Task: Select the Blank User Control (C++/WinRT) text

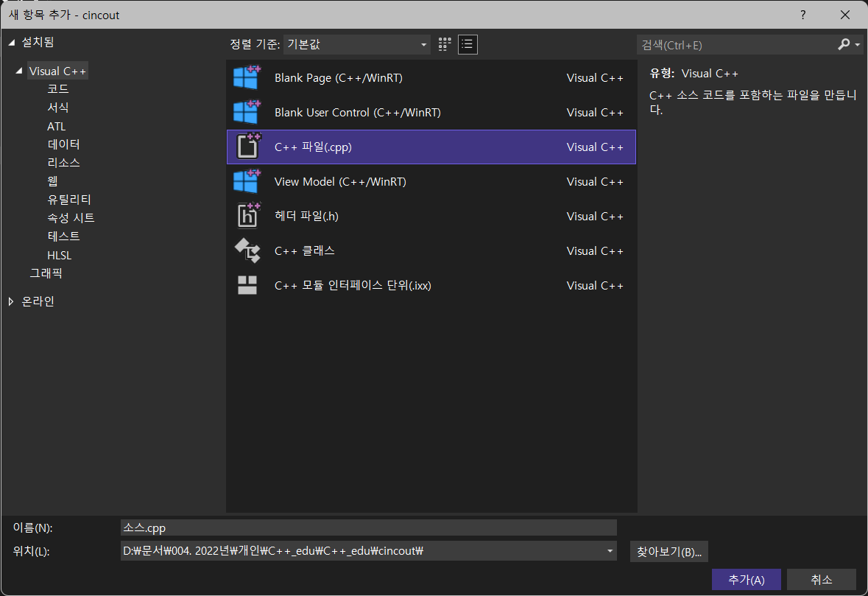Action: click(x=358, y=113)
